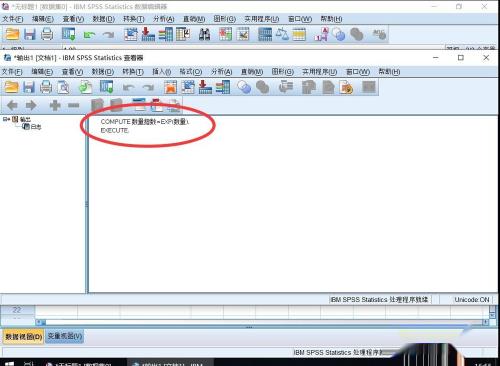Redo in the Data Editor toolbar
Image resolution: width=500 pixels, height=366 pixels.
tap(108, 35)
